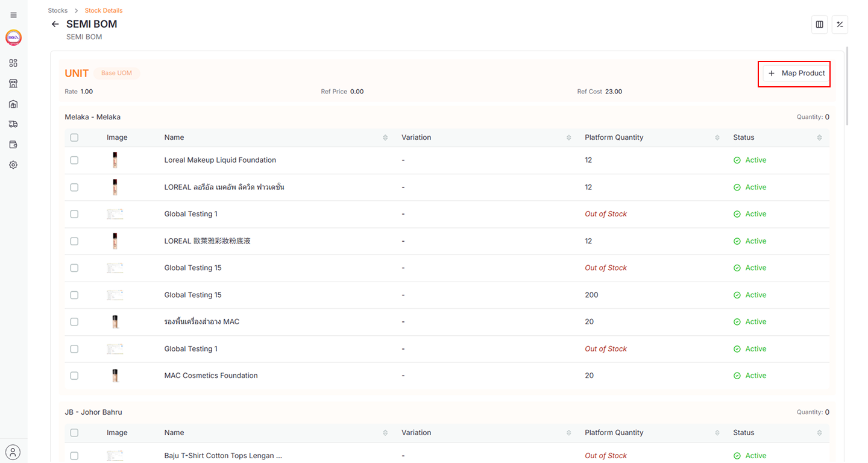This screenshot has height=463, width=868.
Task: Go back using the left arrow
Action: (x=55, y=24)
